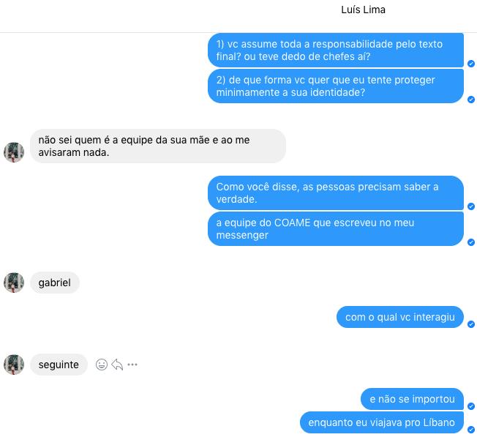Click the checkmark beside message '2) de que forma'

click(471, 100)
